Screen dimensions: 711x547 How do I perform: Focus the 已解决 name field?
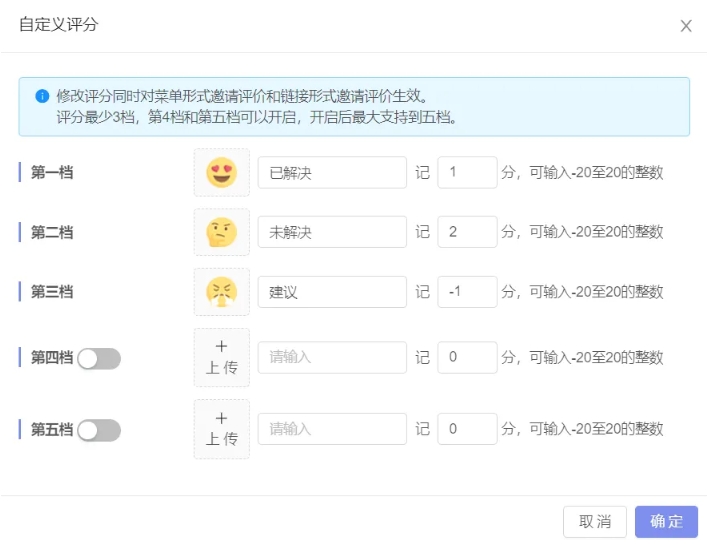(332, 172)
